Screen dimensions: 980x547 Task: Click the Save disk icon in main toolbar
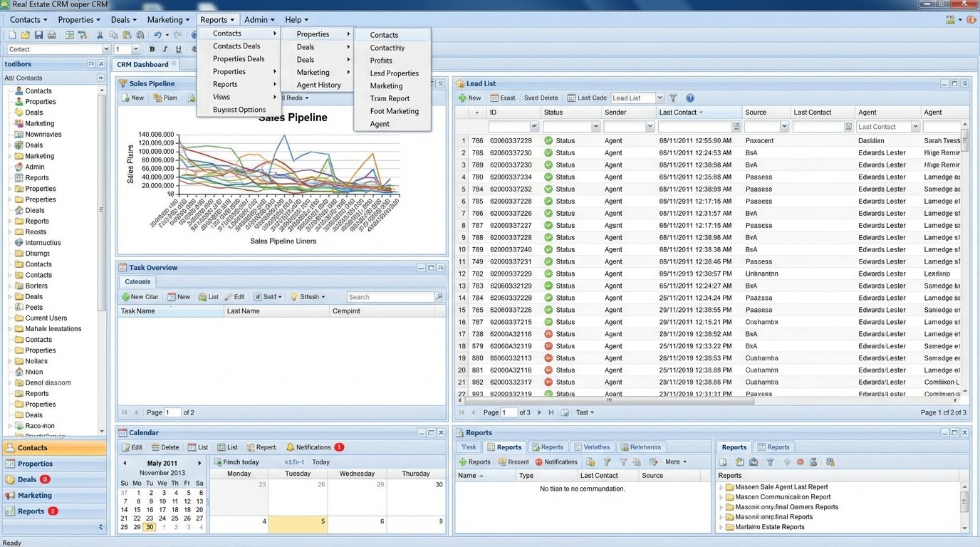[x=38, y=35]
